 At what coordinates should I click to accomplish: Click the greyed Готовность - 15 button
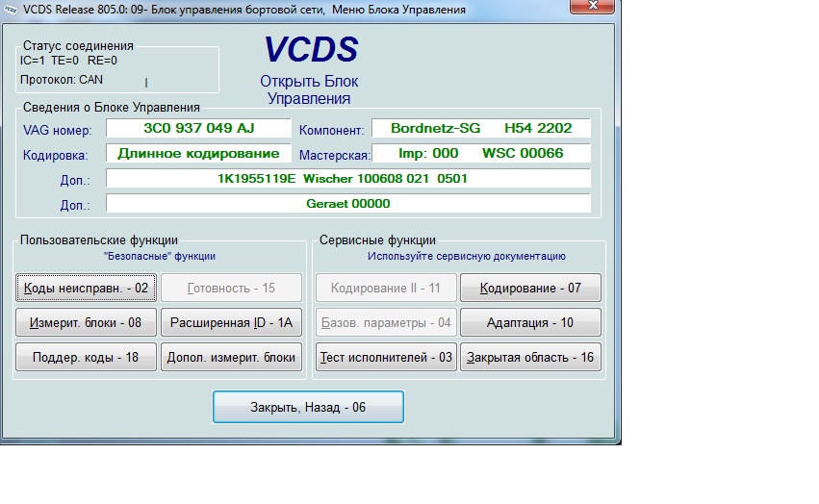(x=231, y=288)
